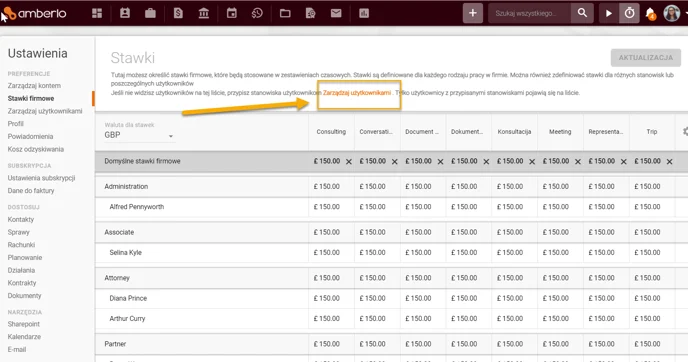Open Sharepoint tool settings
The height and width of the screenshot is (362, 688).
pyautogui.click(x=24, y=324)
